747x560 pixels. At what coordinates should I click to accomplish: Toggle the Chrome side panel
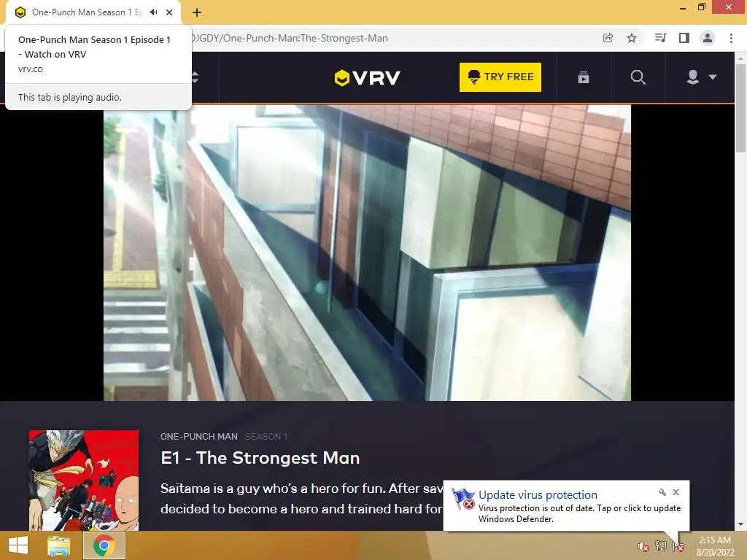click(684, 38)
